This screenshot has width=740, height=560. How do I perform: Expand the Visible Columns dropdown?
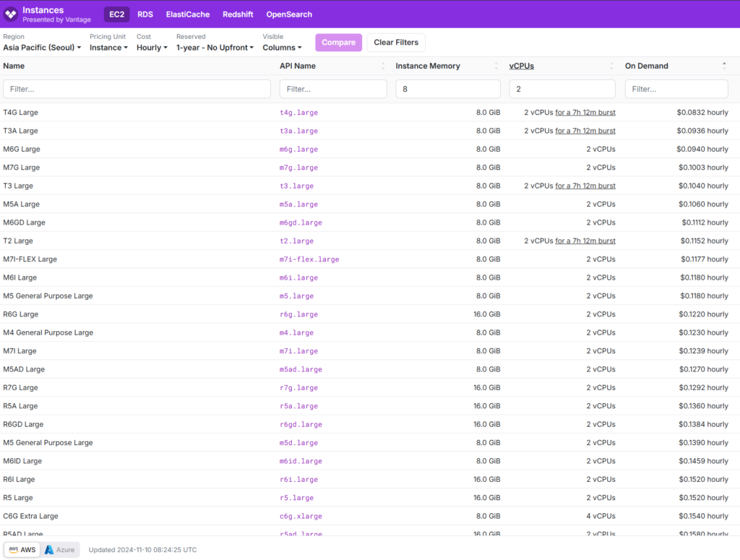(282, 48)
